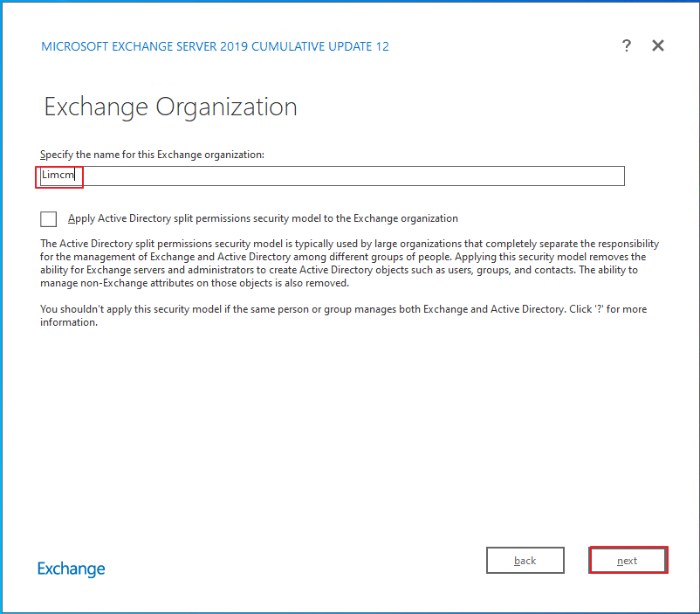Click 'Specify the name for this Exchange organization' label

point(152,155)
